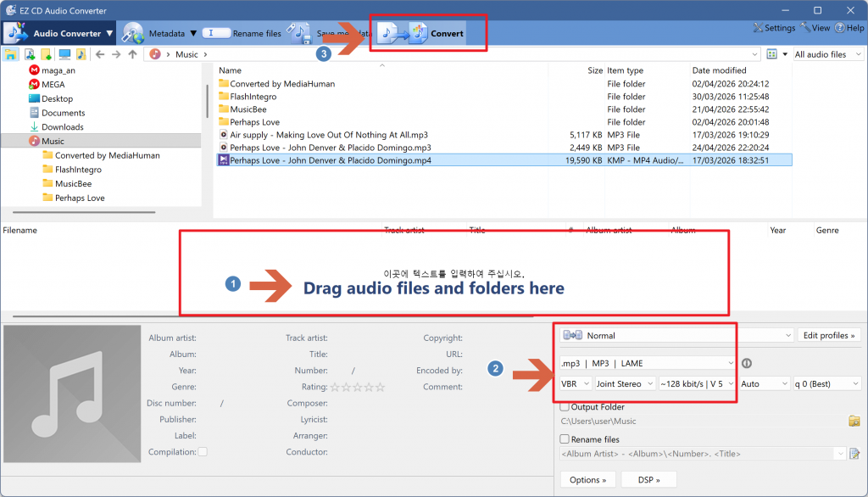Click the Save metadata icon
This screenshot has width=868, height=497.
[299, 33]
